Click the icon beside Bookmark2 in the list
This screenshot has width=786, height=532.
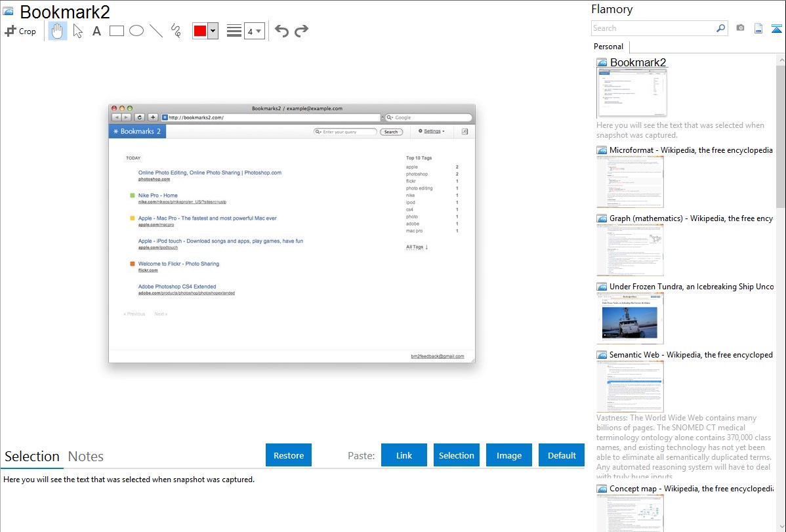coord(602,62)
